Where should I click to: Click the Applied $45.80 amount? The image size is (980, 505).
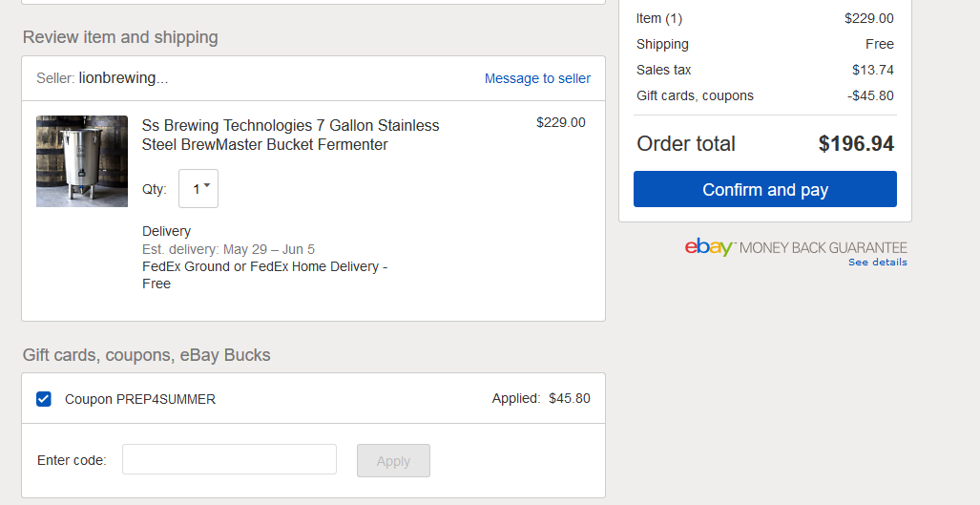click(570, 399)
